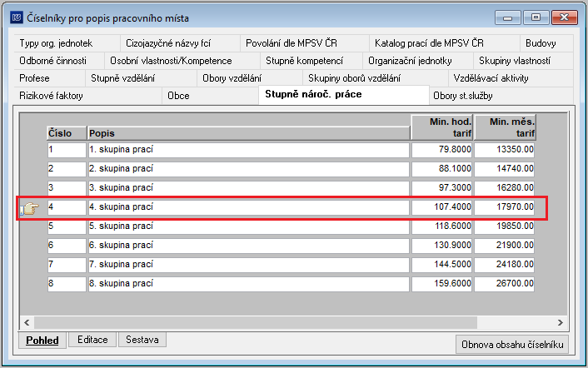Open Povolání dle MPSV ČR tab
Image resolution: width=588 pixels, height=368 pixels.
click(305, 43)
